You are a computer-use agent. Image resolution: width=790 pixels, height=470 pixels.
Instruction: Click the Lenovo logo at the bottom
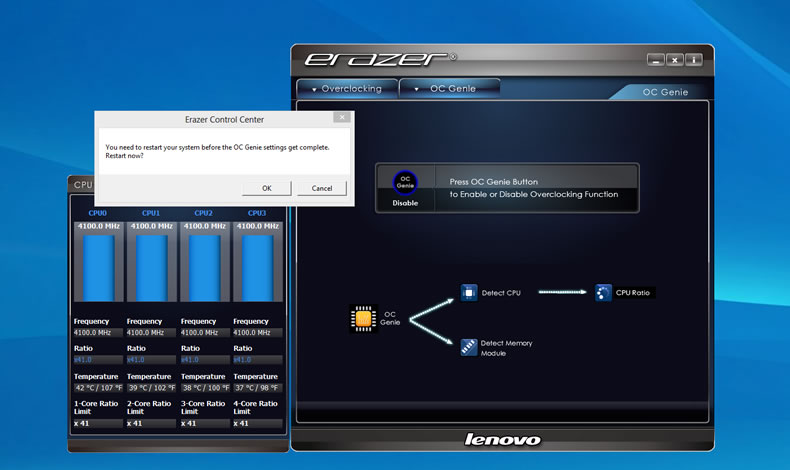pyautogui.click(x=502, y=440)
